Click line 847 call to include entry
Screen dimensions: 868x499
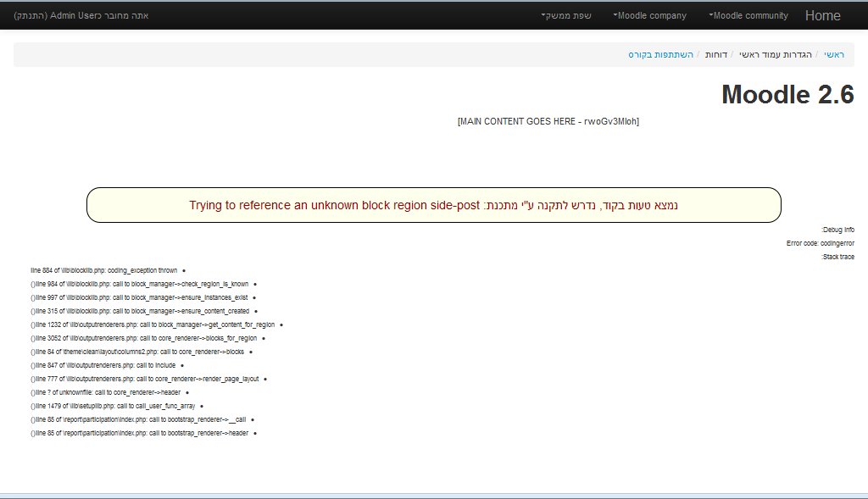tap(103, 365)
